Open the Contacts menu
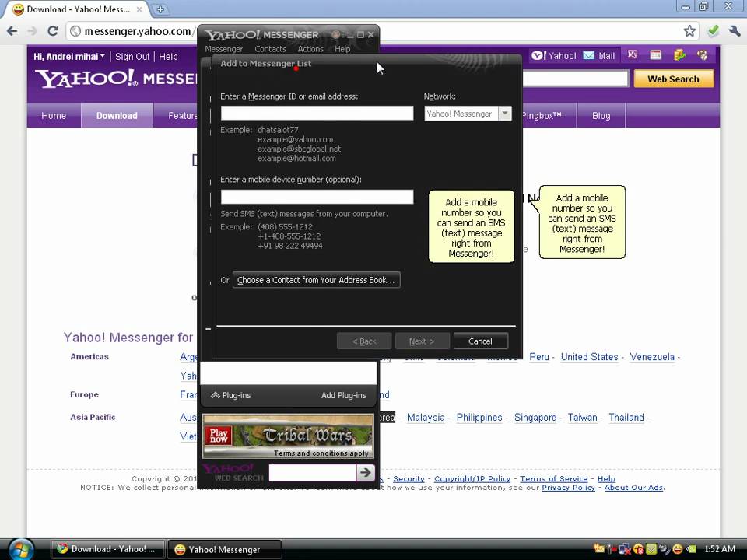747x560 pixels. click(x=270, y=49)
